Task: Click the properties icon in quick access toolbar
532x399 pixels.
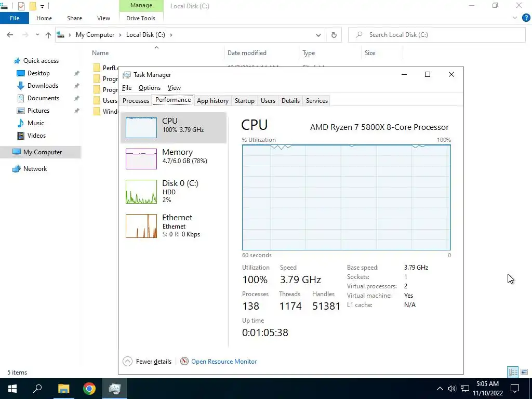Action: click(21, 6)
